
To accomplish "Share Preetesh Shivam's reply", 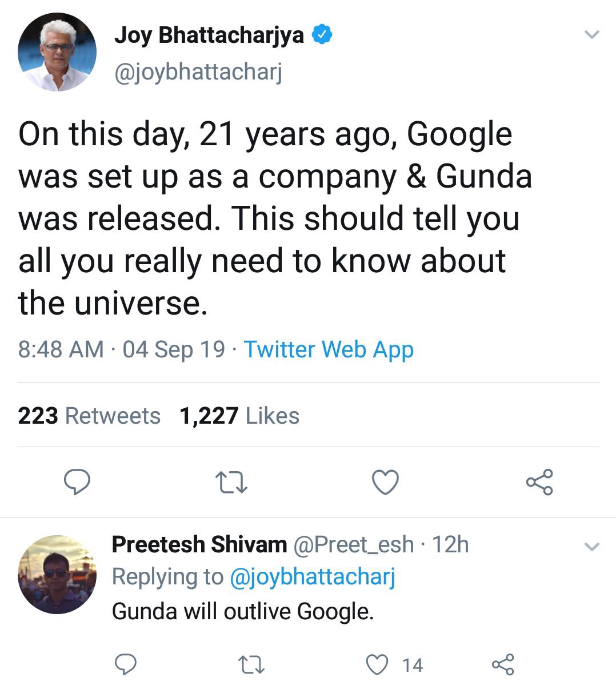I will (503, 664).
